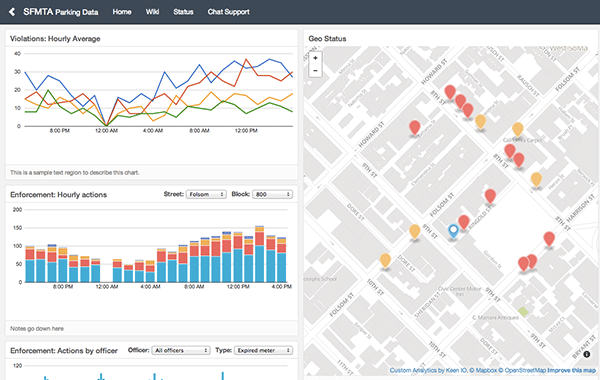Screen dimensions: 600x380
Task: Click the Improve this map link
Action: [x=572, y=370]
